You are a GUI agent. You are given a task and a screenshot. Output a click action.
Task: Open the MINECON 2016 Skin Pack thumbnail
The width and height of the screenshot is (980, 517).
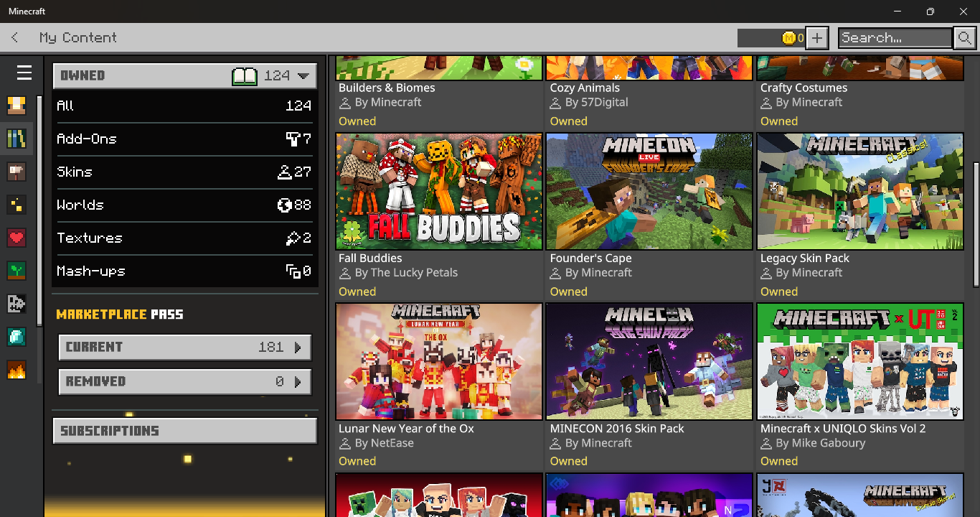[649, 361]
